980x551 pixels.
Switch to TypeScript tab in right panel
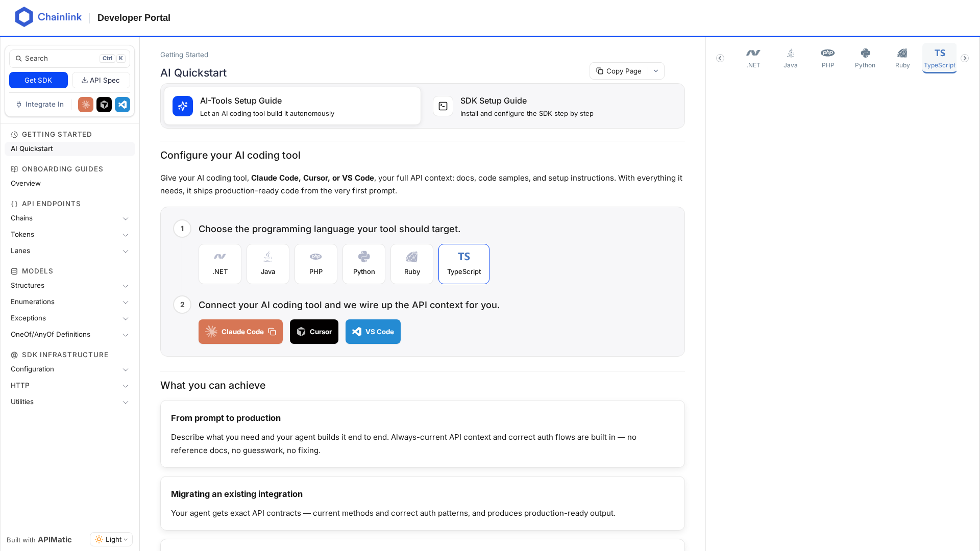point(940,58)
